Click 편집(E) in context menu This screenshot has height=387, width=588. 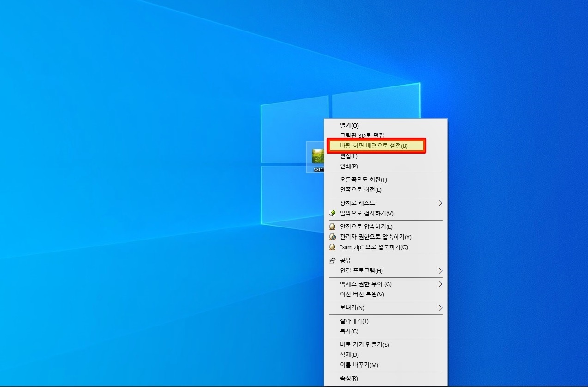coord(386,156)
